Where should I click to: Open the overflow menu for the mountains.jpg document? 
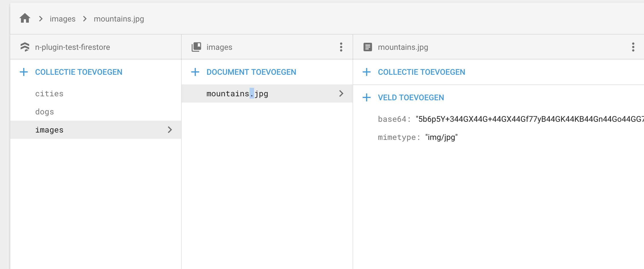(x=633, y=47)
